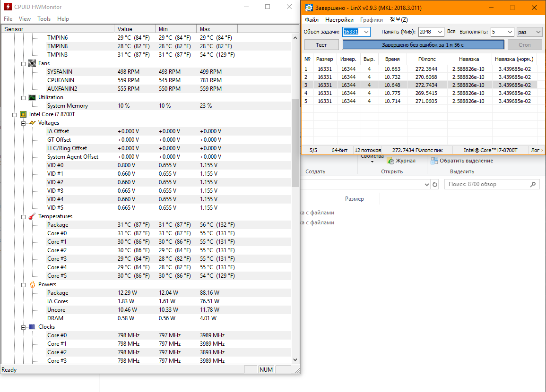Image resolution: width=546 pixels, height=392 pixels.
Task: Click the Intel Core i7 8700T chip icon
Action: [x=22, y=114]
